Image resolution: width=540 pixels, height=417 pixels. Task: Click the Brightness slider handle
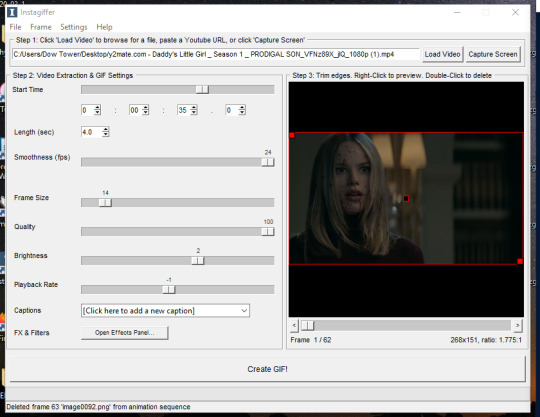pyautogui.click(x=198, y=261)
